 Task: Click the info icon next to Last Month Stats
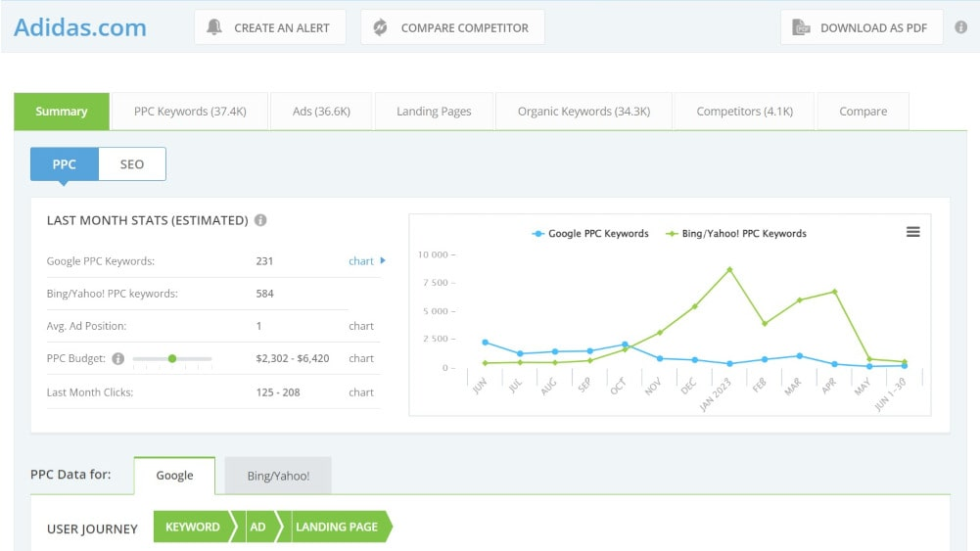point(260,220)
